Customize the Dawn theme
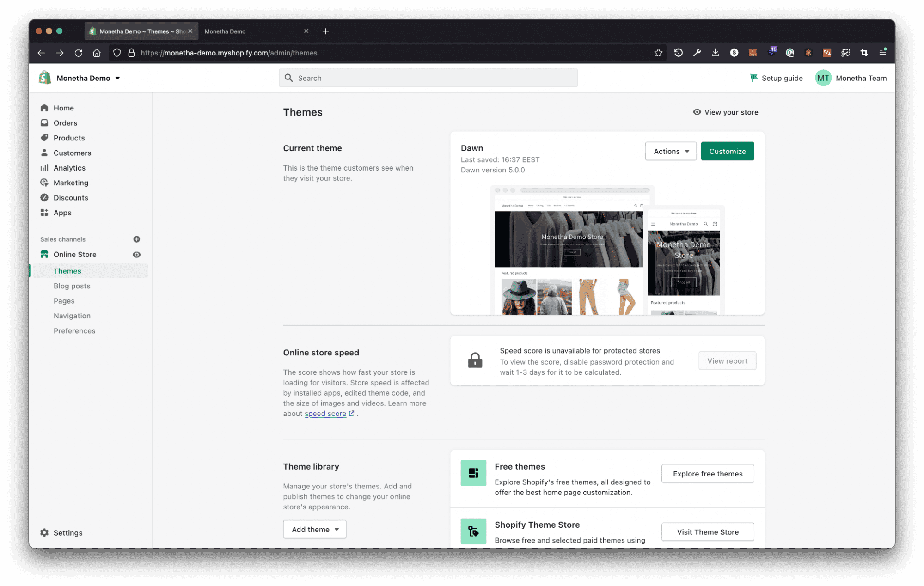 727,151
